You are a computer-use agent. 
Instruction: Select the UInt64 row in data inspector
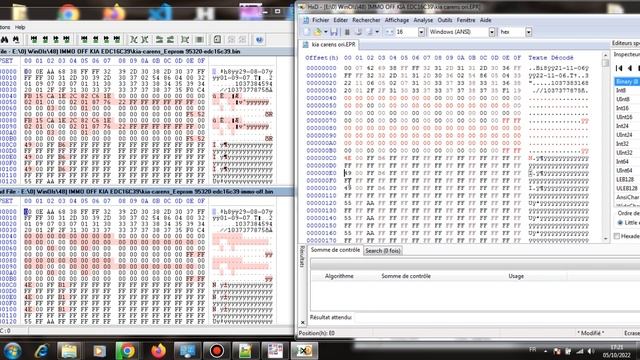pyautogui.click(x=627, y=170)
